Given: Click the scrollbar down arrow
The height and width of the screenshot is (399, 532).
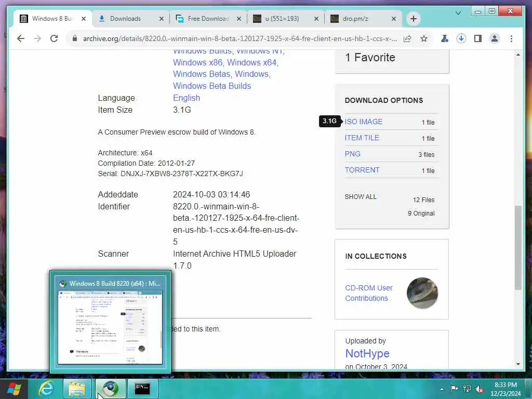Looking at the screenshot, I should pos(518,364).
